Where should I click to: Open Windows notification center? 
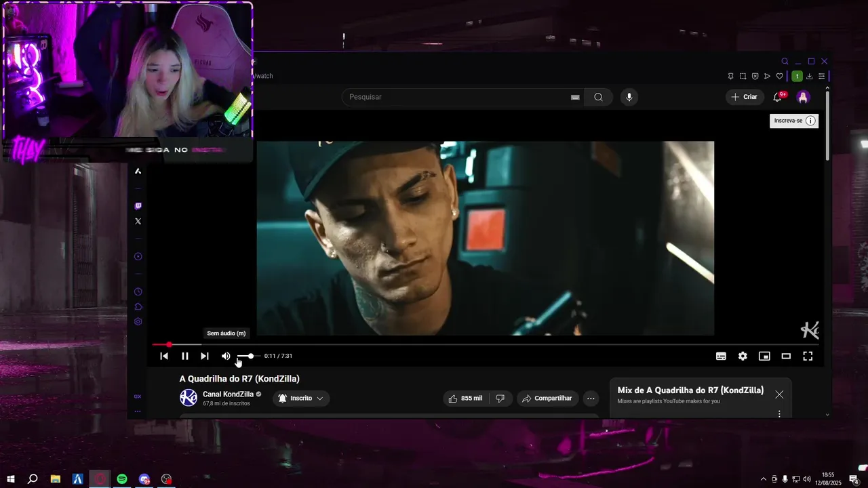854,479
